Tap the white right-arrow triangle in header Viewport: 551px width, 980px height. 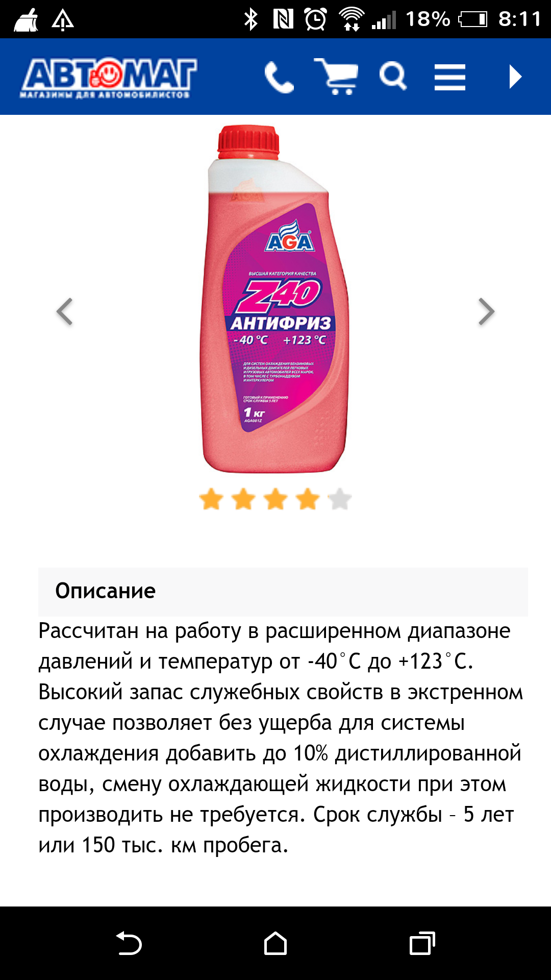515,77
